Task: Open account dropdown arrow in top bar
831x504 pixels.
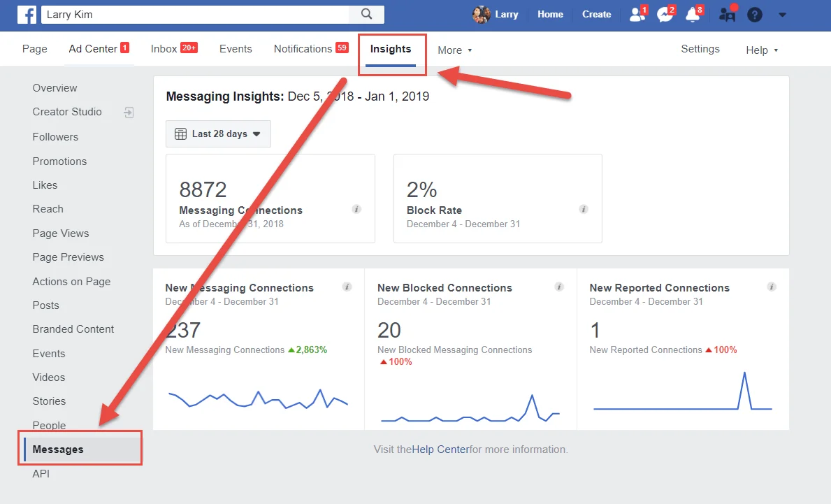Action: (x=782, y=15)
